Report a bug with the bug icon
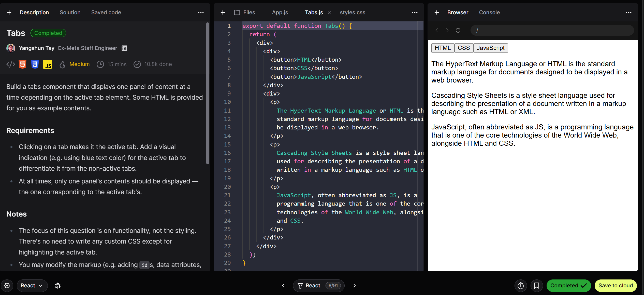644x295 pixels. click(57, 286)
